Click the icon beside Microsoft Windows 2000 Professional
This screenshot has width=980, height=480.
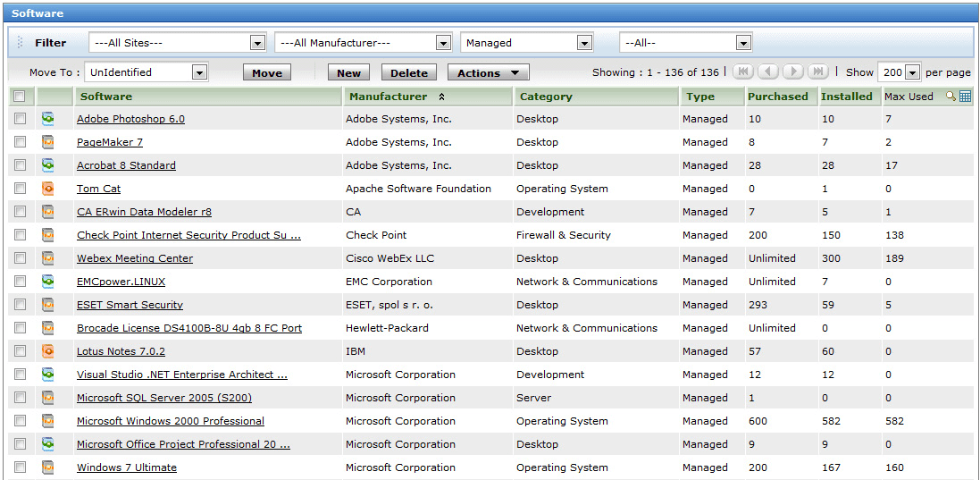tap(47, 421)
